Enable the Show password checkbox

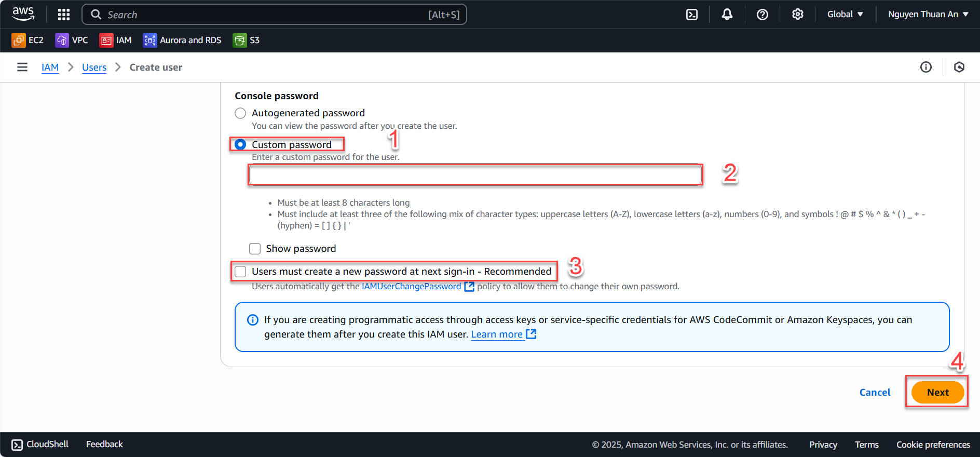pos(255,249)
